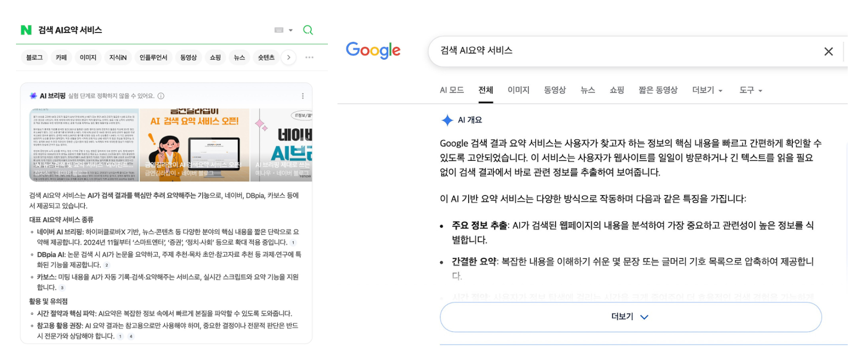This screenshot has width=868, height=358.
Task: Open the Google 도구 dropdown
Action: click(x=751, y=90)
